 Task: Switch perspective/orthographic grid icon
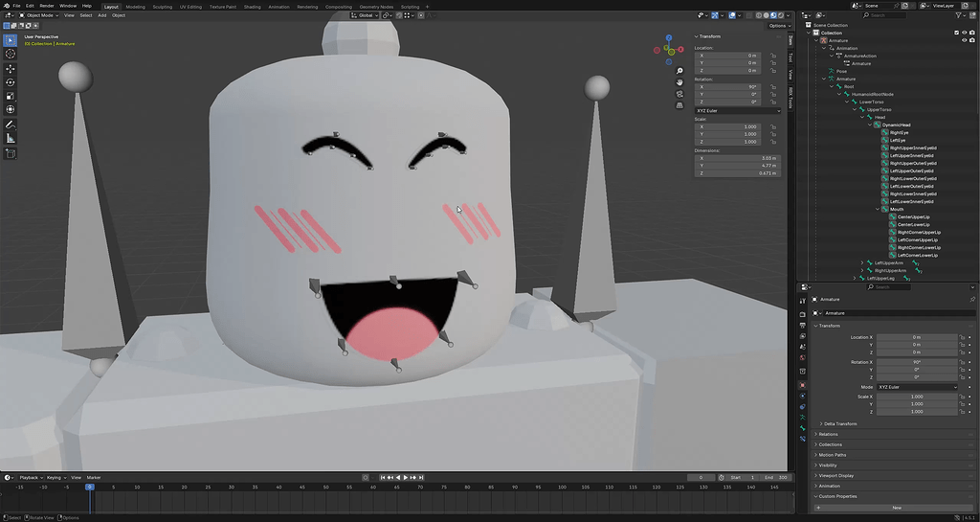click(679, 105)
